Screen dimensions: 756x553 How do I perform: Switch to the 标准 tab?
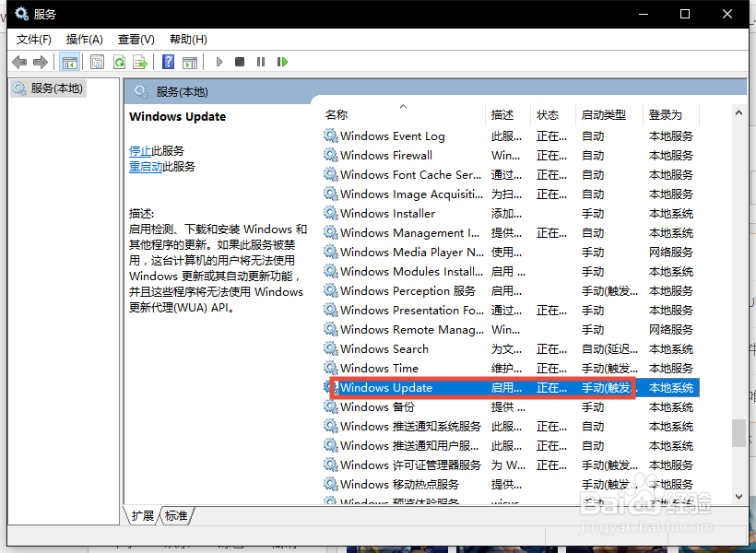click(176, 516)
